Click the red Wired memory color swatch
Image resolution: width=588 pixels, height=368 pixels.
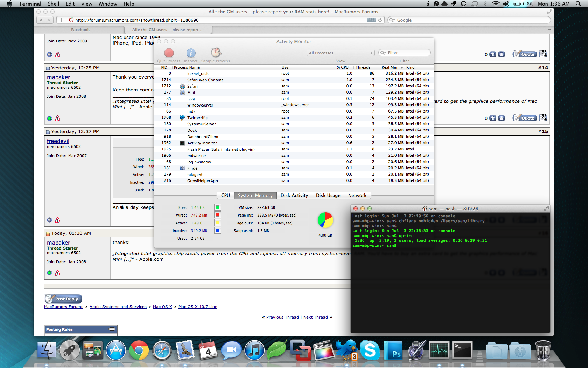click(x=218, y=215)
